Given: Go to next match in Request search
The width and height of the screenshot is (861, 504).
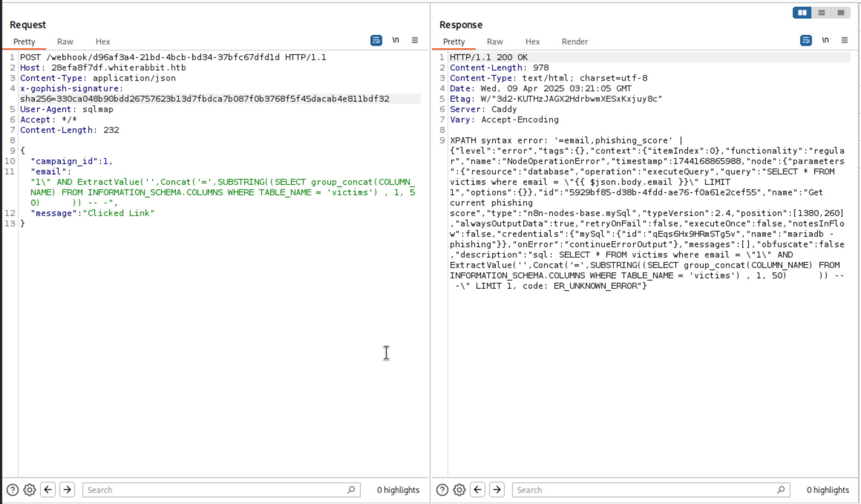Looking at the screenshot, I should pos(67,490).
